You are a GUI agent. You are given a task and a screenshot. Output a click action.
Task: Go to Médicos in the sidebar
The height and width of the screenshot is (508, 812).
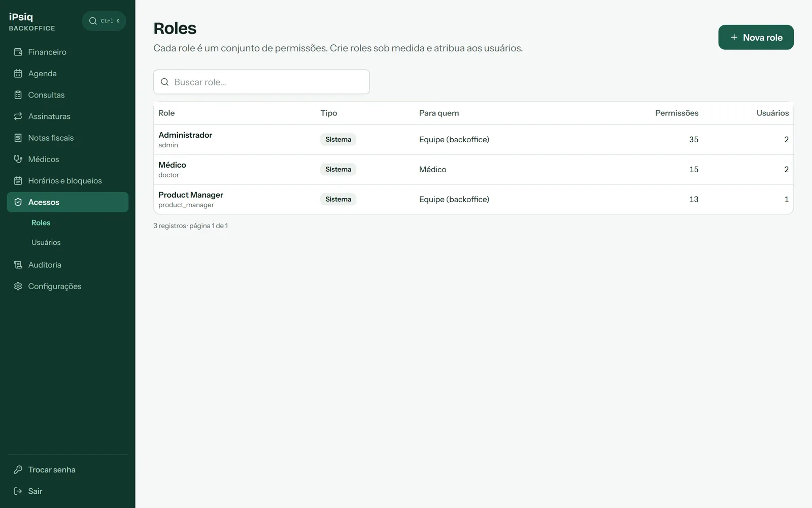click(x=67, y=159)
